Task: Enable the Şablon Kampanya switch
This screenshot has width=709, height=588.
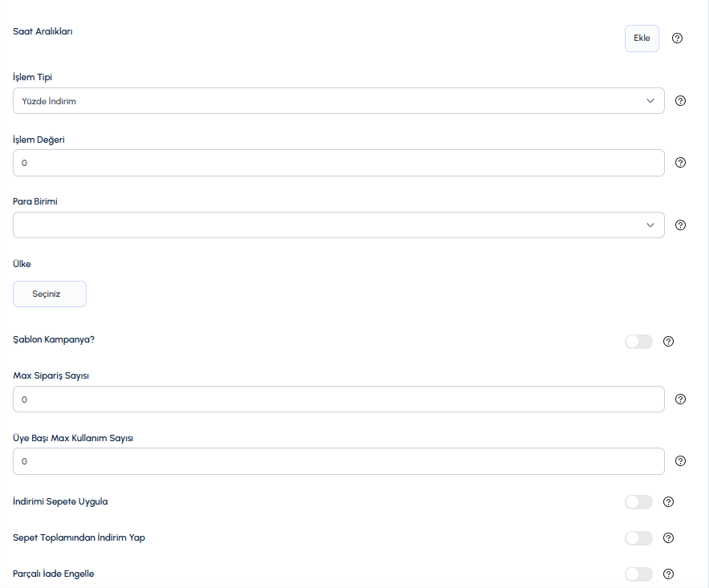Action: 638,342
